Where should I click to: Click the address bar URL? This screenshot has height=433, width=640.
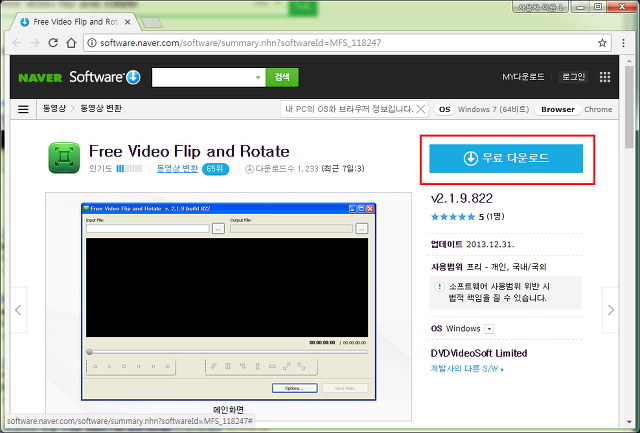click(241, 43)
